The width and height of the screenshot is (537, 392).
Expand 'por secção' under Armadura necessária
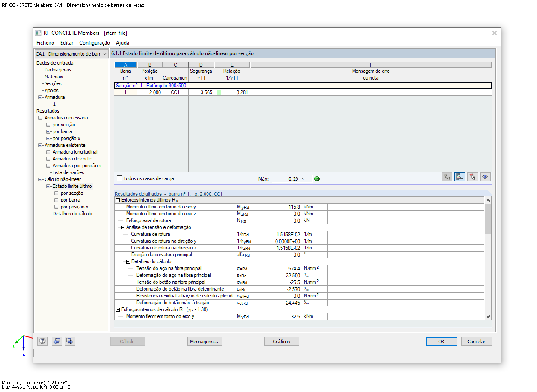(x=48, y=125)
